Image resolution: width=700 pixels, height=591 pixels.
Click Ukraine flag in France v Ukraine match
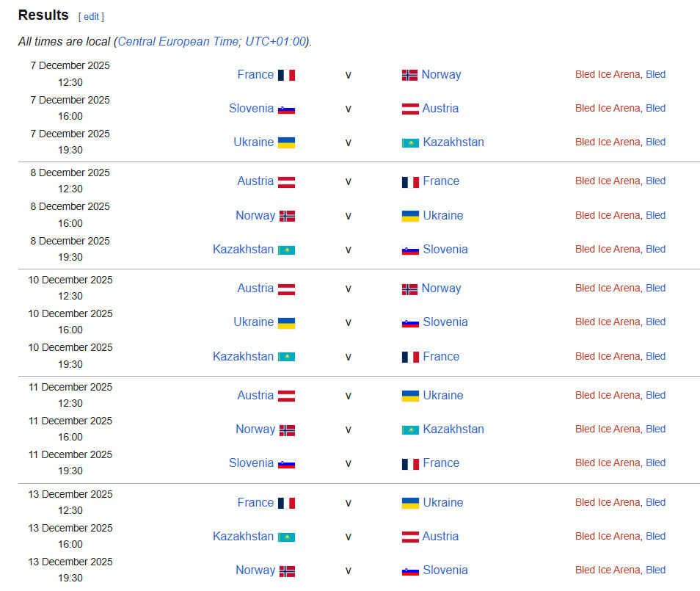point(410,503)
